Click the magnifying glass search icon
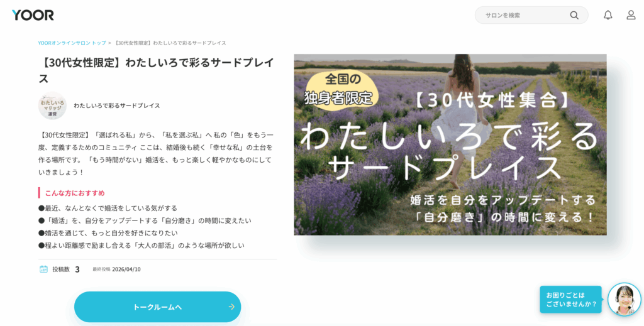This screenshot has width=644, height=326. click(x=574, y=15)
